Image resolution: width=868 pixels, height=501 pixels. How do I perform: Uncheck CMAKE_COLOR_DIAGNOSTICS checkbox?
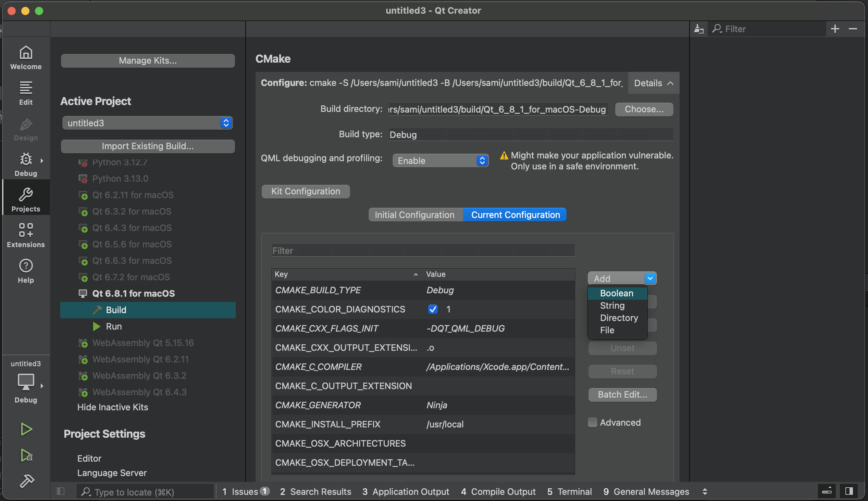point(433,309)
